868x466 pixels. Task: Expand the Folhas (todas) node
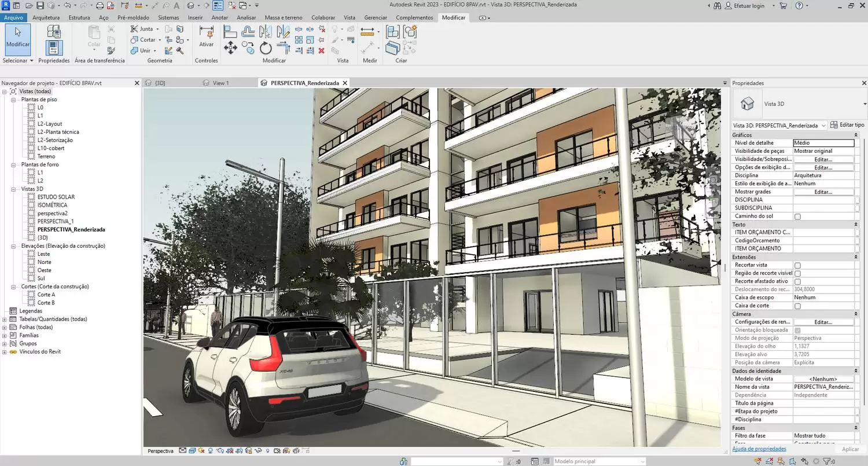click(5, 327)
